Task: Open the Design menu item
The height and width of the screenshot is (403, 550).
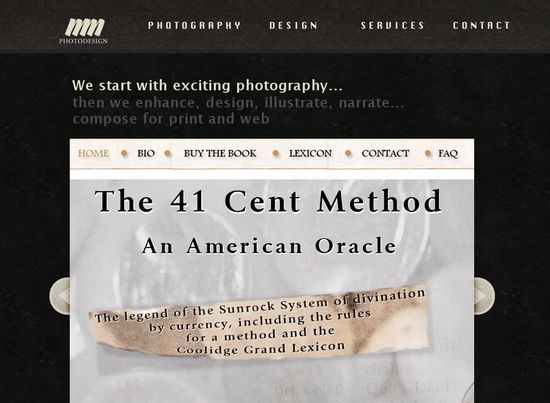Action: click(x=294, y=26)
